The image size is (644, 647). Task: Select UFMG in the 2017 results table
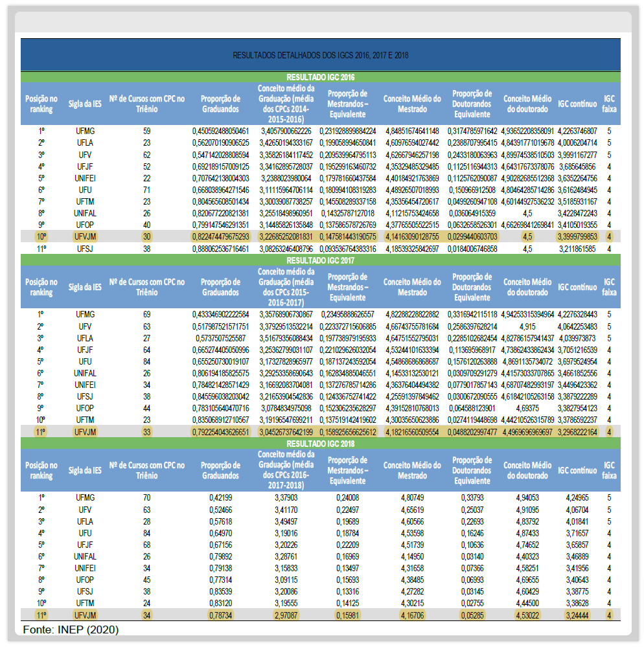point(85,314)
